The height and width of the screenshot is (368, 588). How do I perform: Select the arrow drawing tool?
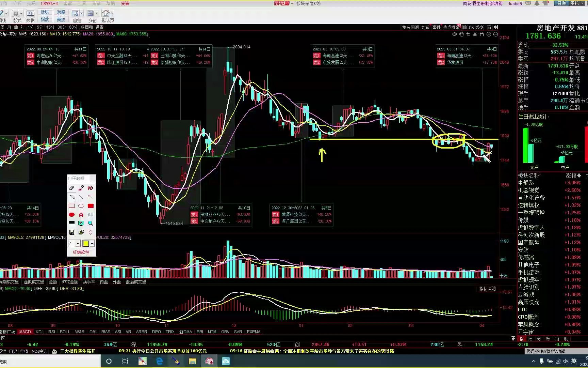(x=91, y=197)
